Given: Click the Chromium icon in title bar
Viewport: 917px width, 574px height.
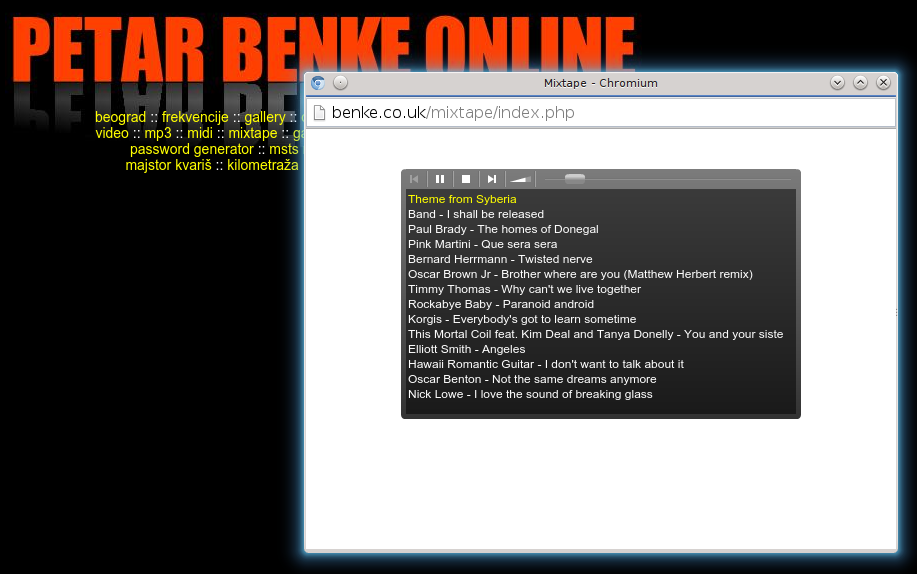Looking at the screenshot, I should [318, 83].
